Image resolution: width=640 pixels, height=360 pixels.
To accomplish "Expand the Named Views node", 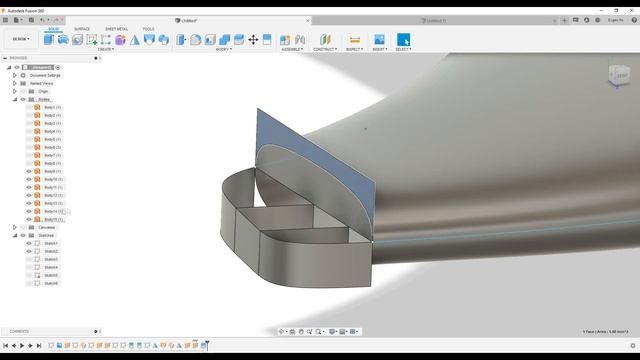I will click(15, 83).
